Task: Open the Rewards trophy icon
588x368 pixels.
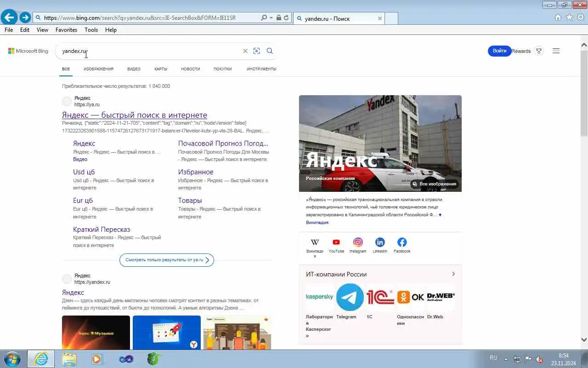Action: pos(539,51)
